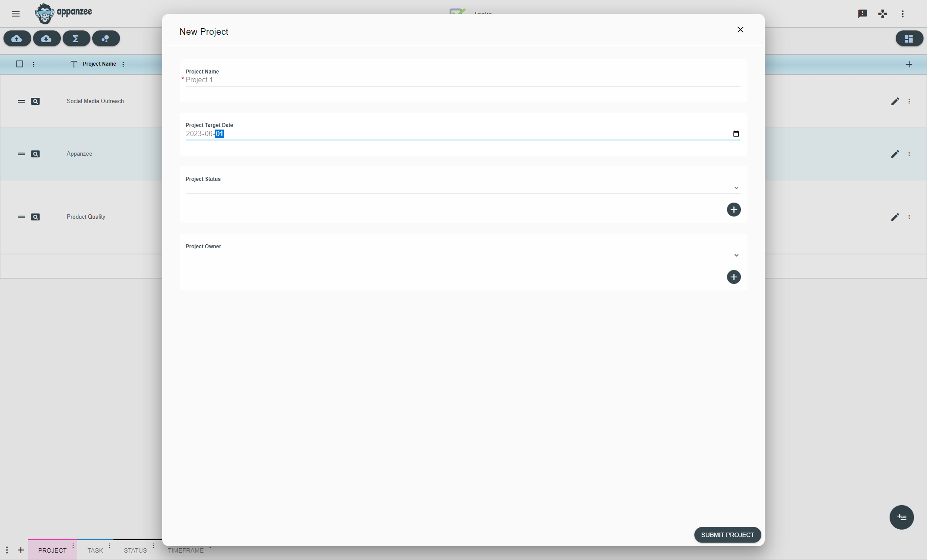This screenshot has height=560, width=927.
Task: Add a new Project Owner option
Action: (734, 277)
